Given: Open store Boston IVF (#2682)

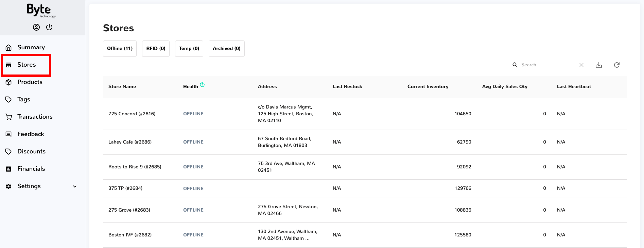Looking at the screenshot, I should (x=130, y=235).
